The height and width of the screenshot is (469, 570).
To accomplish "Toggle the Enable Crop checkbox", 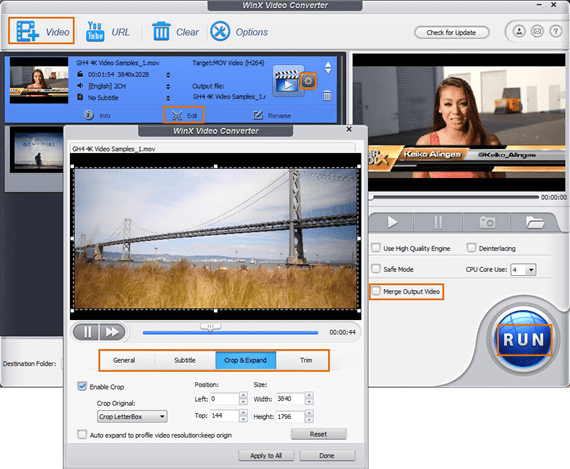I will [x=82, y=386].
